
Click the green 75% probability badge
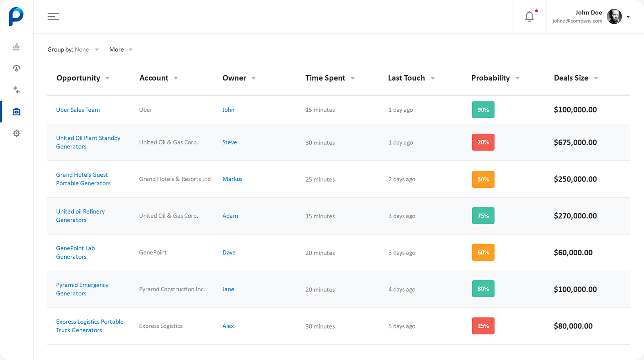click(483, 216)
